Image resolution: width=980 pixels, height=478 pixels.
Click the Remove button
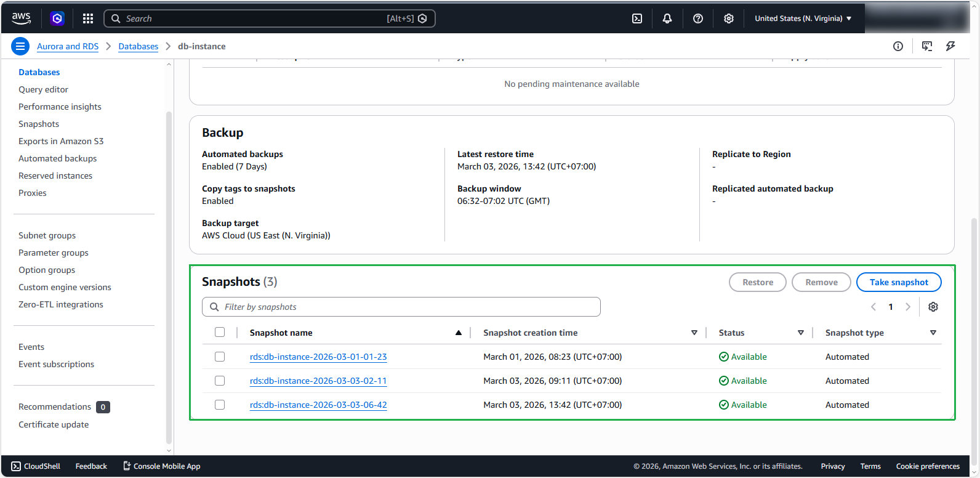[x=821, y=282]
